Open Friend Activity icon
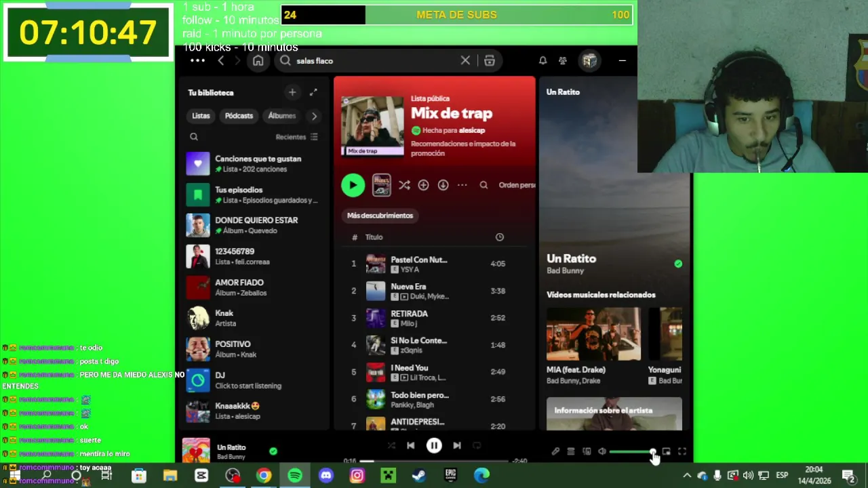Image resolution: width=868 pixels, height=488 pixels. [x=563, y=60]
